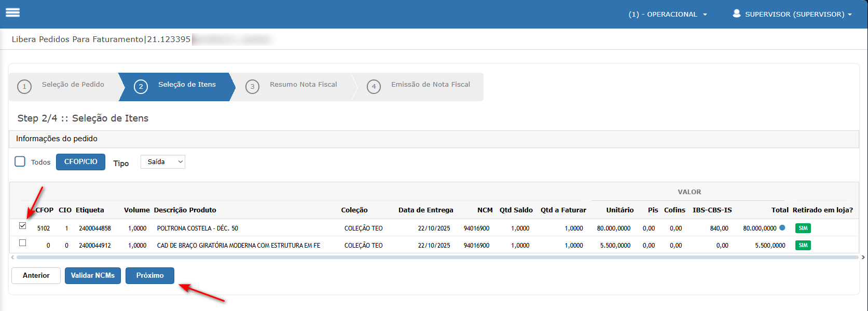
Task: Go to Seleção de Pedido step tab
Action: point(73,85)
